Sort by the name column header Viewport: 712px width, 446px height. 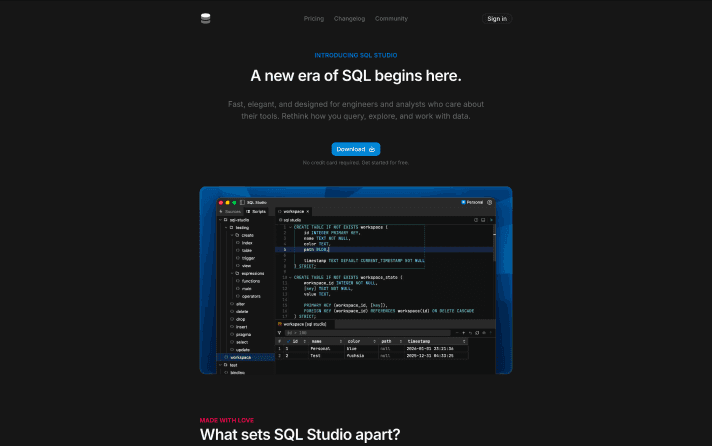326,341
